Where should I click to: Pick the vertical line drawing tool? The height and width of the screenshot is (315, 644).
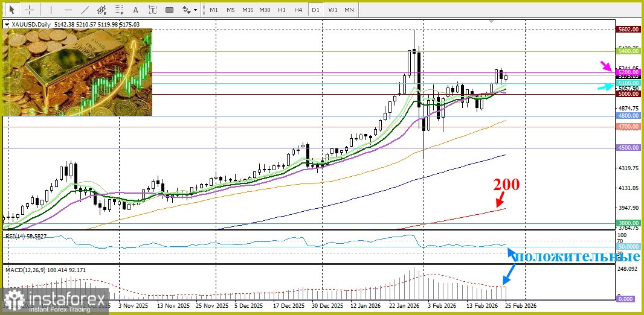tap(51, 10)
